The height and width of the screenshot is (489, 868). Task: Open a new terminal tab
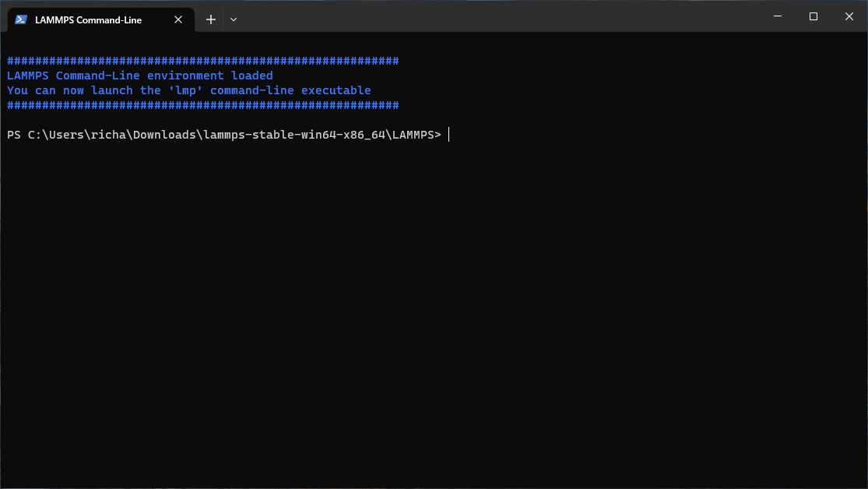coord(210,20)
